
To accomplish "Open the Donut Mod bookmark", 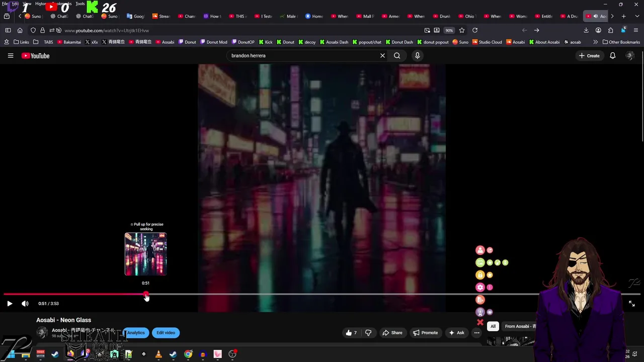I will [x=213, y=42].
